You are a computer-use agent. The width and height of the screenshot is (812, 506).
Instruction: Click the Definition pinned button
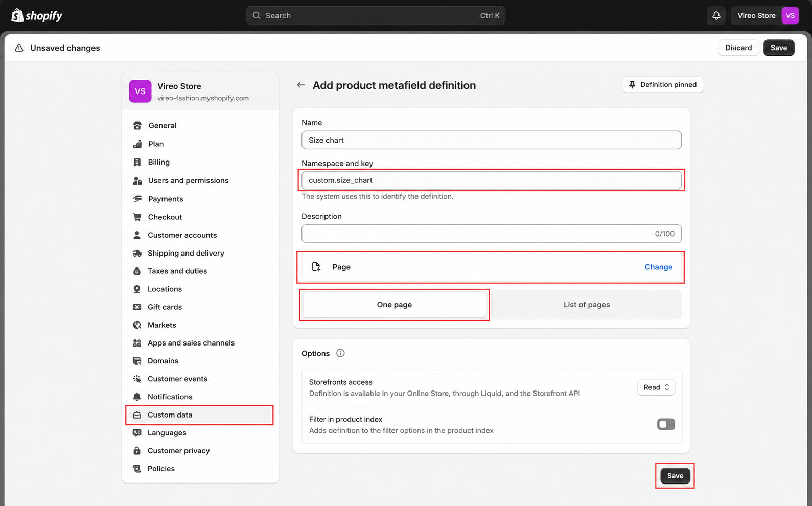663,85
